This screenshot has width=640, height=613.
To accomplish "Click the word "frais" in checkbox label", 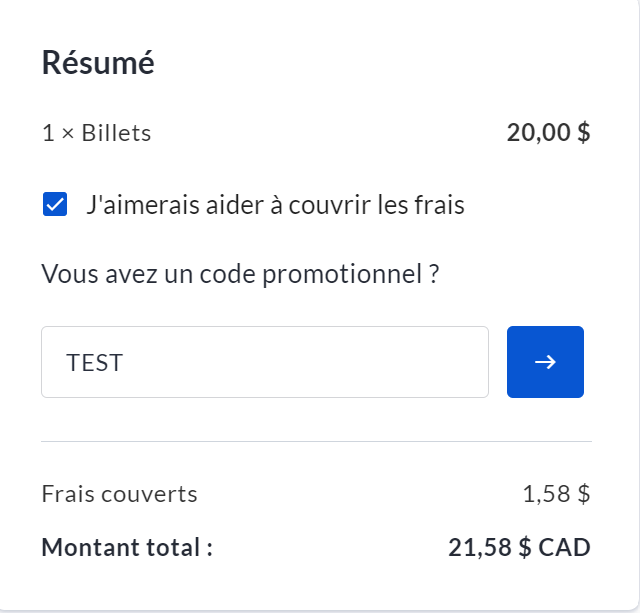I will click(x=440, y=206).
